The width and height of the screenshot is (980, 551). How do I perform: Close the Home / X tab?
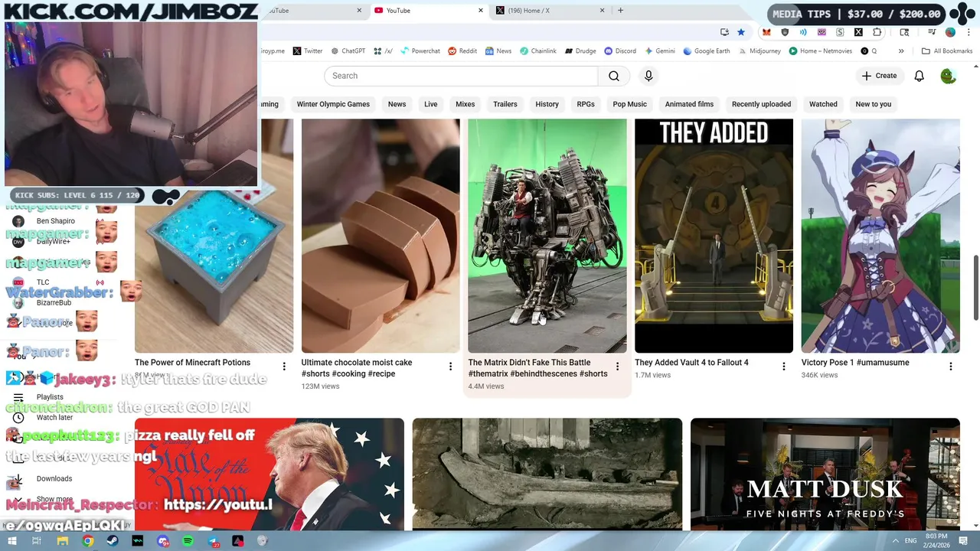(x=602, y=11)
